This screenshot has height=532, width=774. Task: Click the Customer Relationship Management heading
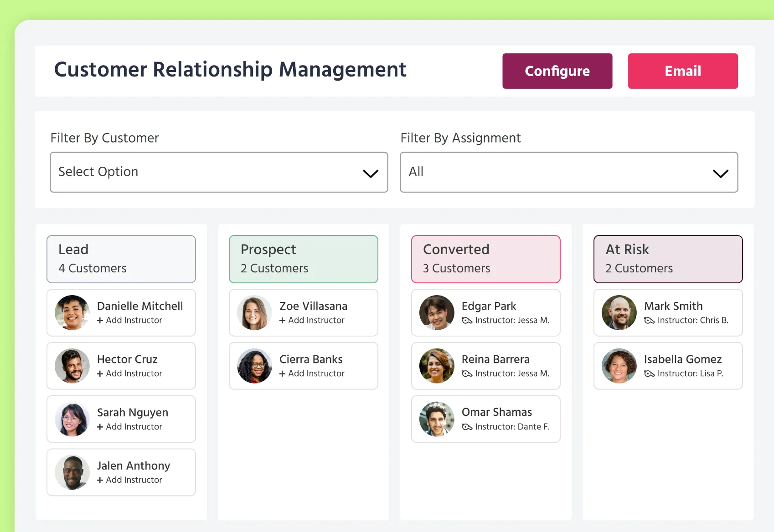click(x=230, y=70)
